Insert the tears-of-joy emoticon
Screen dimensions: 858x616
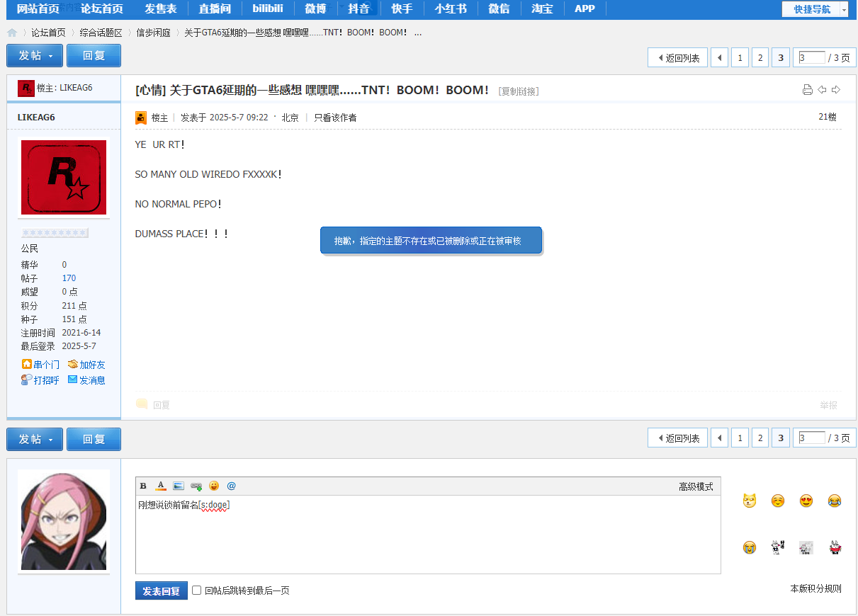tap(835, 501)
